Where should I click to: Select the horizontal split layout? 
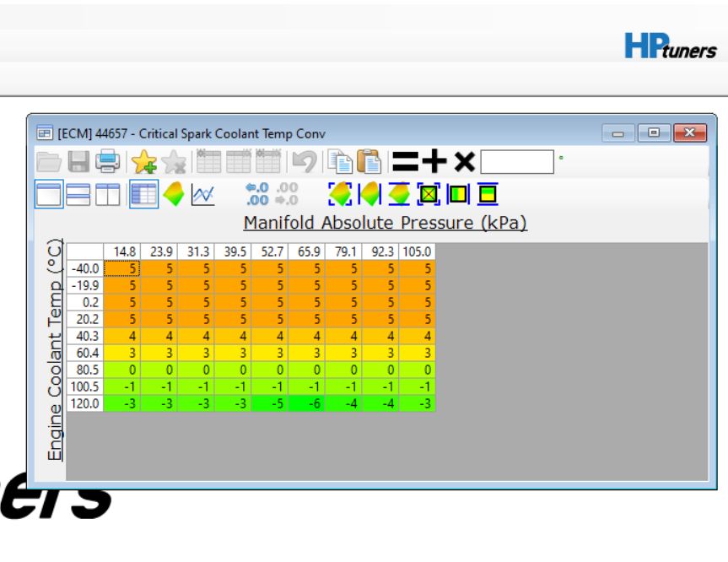click(x=78, y=195)
